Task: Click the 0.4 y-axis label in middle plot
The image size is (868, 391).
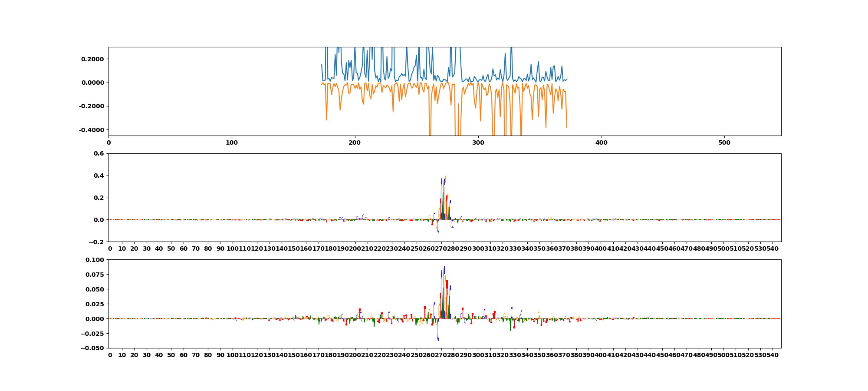Action: tap(99, 176)
